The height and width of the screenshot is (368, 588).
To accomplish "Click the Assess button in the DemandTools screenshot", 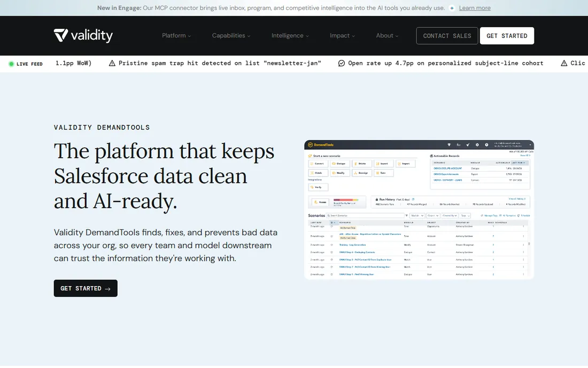I will (320, 202).
